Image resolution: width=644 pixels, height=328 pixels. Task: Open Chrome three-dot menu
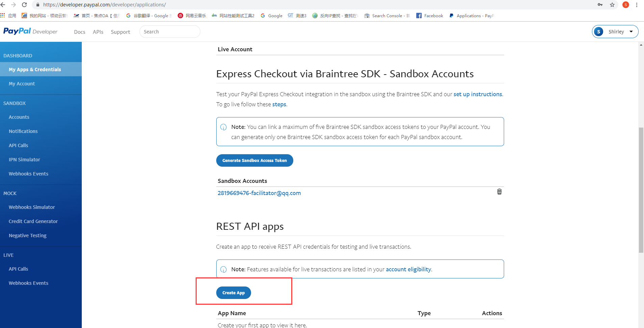pos(637,5)
